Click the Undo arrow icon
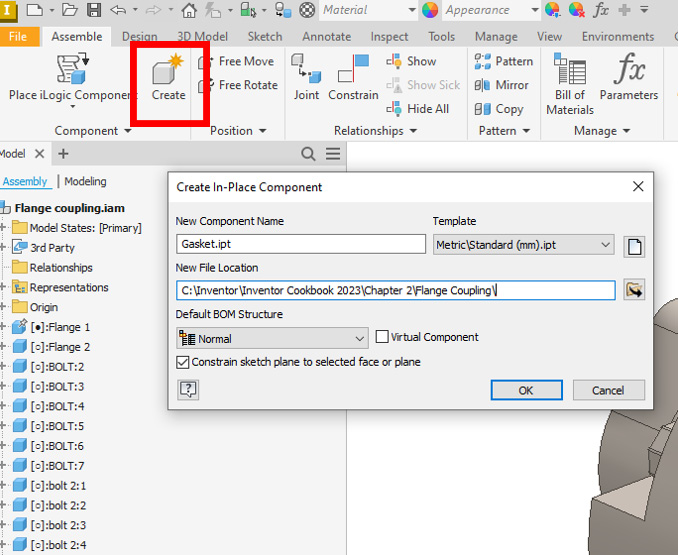This screenshot has height=555, width=678. (x=118, y=10)
